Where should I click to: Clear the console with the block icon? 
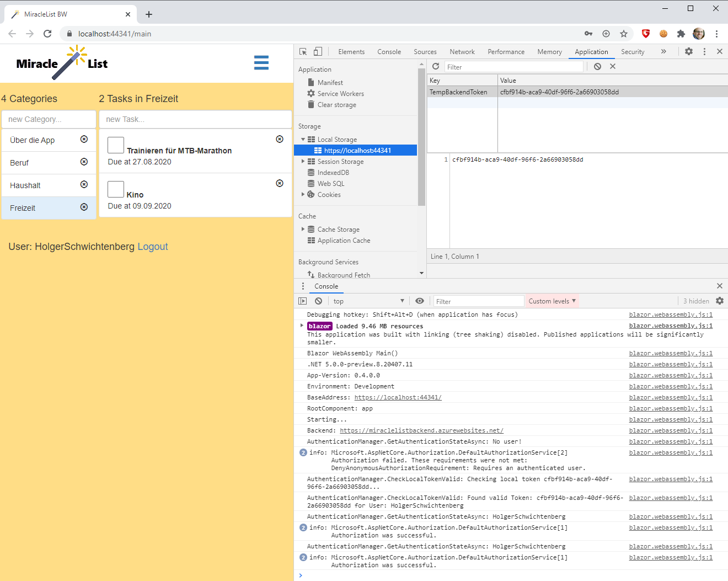coord(318,301)
